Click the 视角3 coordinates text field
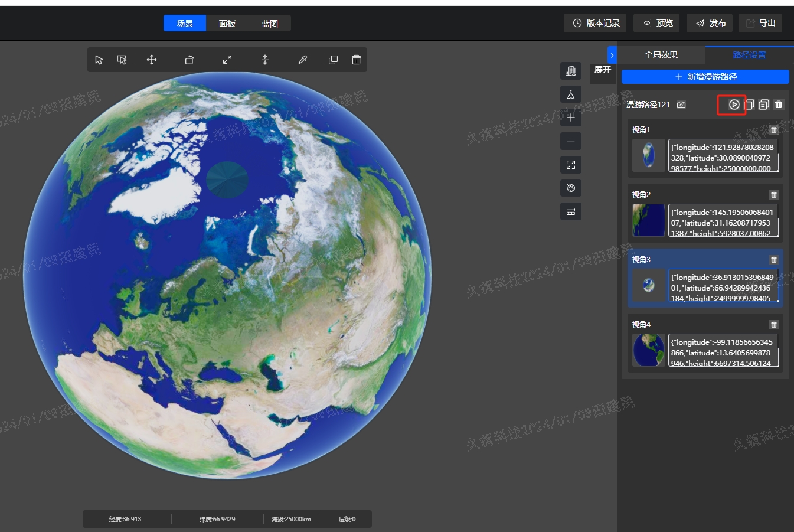Image resolution: width=794 pixels, height=532 pixels. (x=723, y=285)
